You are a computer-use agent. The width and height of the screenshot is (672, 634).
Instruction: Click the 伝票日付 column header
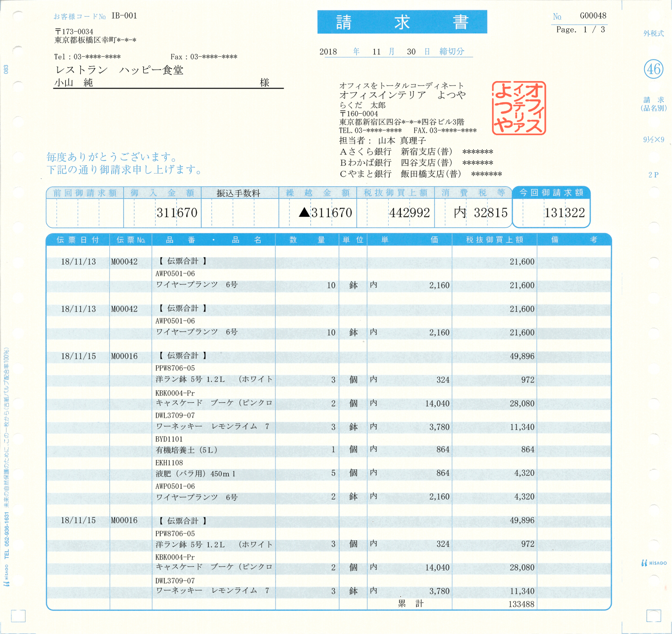[x=78, y=240]
